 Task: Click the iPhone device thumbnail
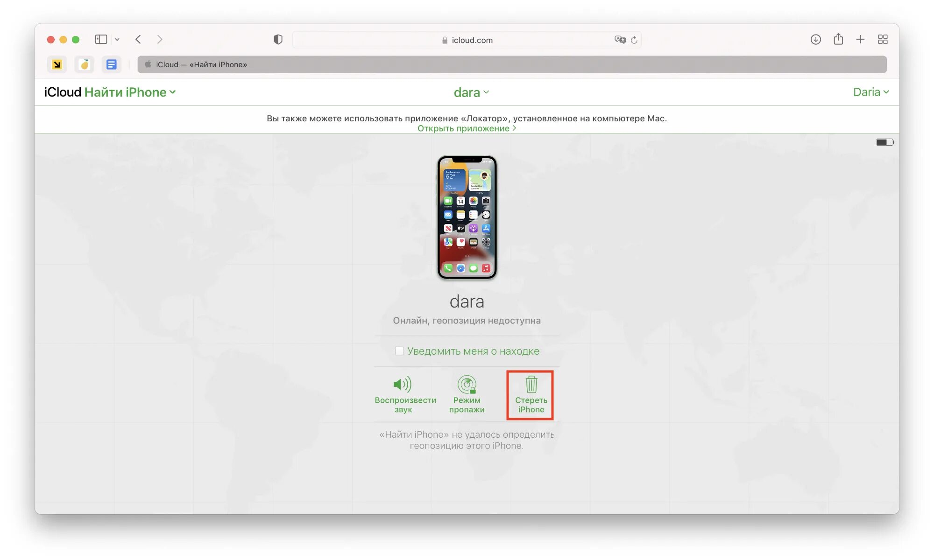pyautogui.click(x=467, y=217)
